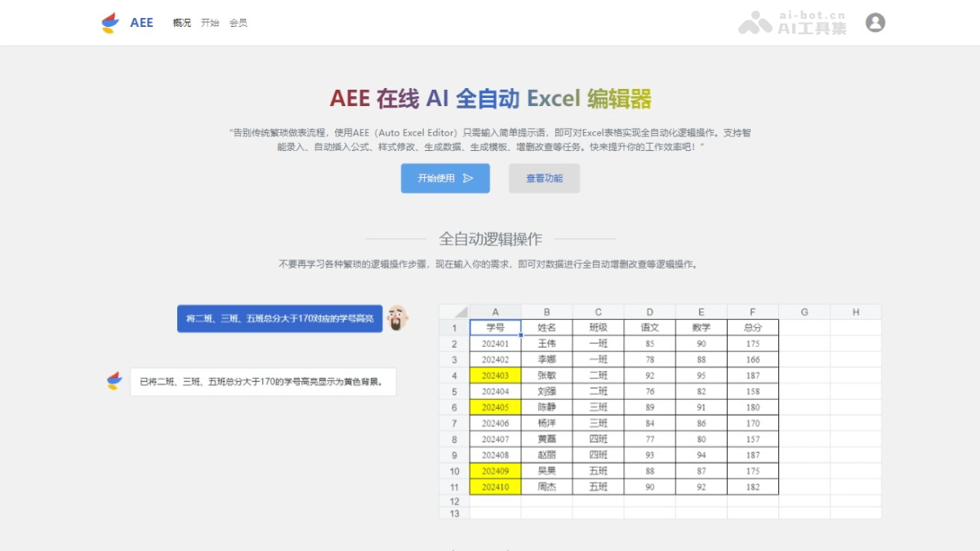Open the 概况 menu item

click(181, 23)
